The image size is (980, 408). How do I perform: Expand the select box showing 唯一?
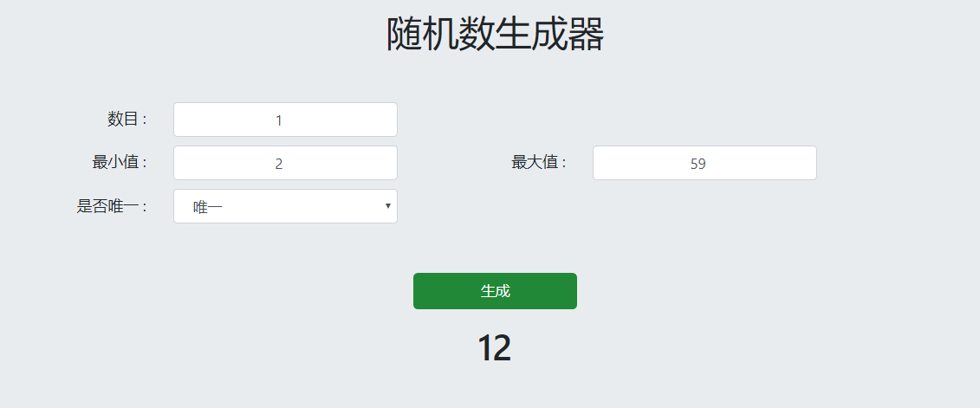click(x=285, y=206)
